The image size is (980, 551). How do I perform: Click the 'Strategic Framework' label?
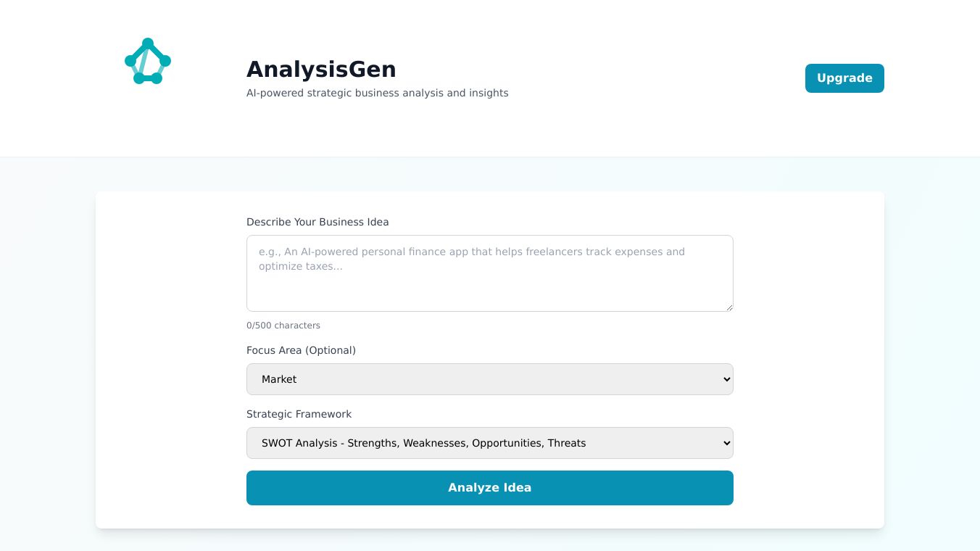tap(299, 414)
